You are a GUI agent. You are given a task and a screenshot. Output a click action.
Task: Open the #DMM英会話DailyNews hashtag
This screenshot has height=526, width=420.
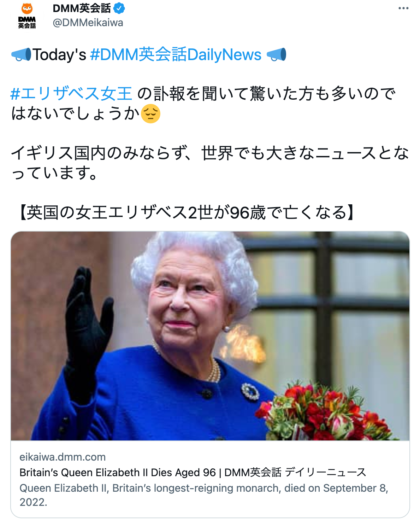[x=176, y=55]
